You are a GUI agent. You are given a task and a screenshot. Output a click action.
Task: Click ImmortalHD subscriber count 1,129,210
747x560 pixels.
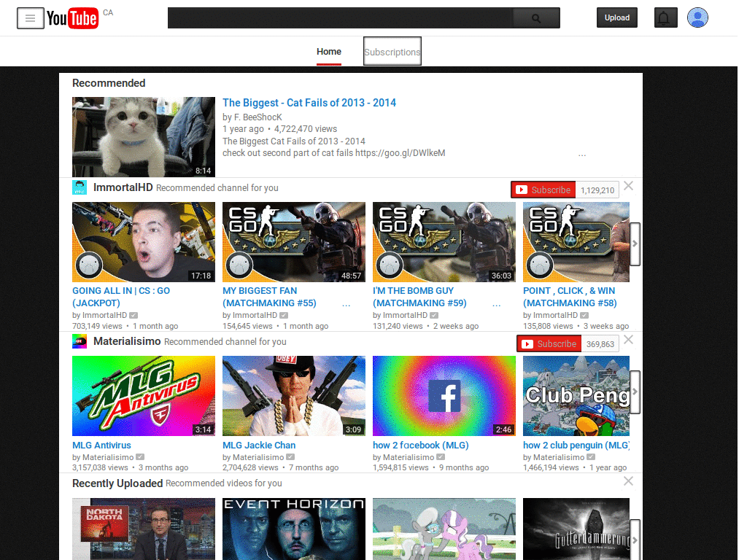[x=597, y=190]
